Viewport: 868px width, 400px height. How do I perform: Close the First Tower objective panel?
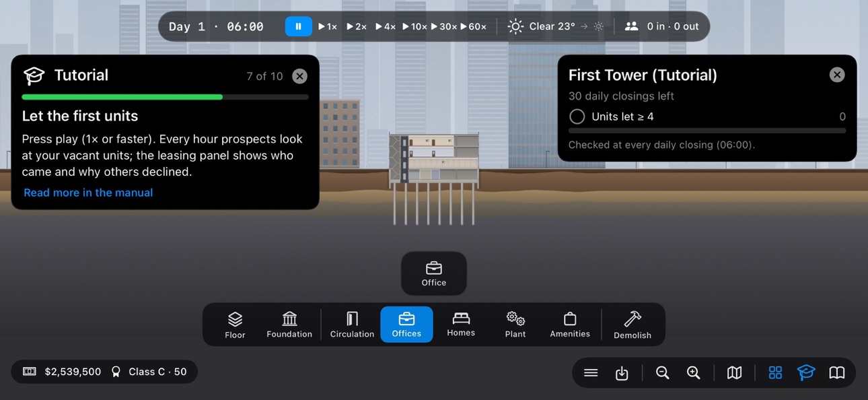837,75
